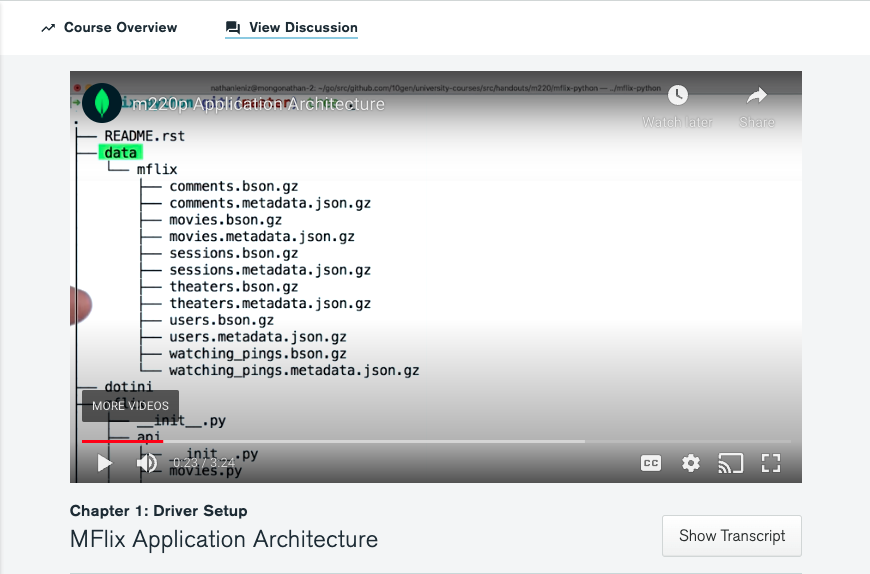The image size is (870, 574).
Task: Mute the video using the speaker icon
Action: (x=146, y=463)
